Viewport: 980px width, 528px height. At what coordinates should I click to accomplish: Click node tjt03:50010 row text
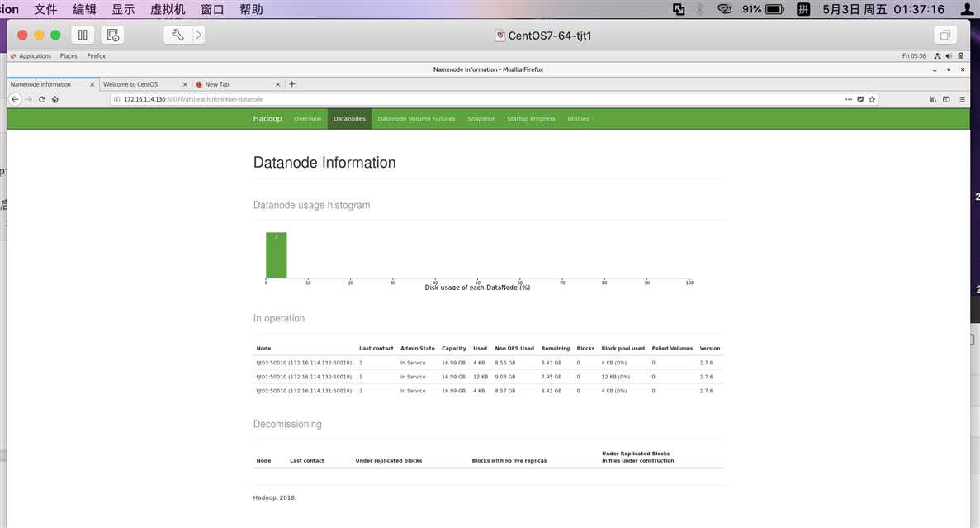tap(304, 363)
